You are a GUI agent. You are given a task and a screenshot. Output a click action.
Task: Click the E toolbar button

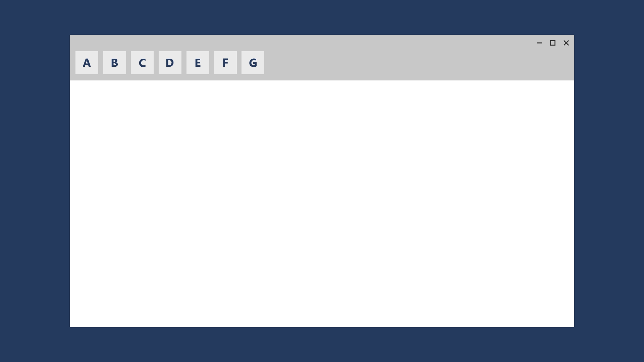[197, 62]
